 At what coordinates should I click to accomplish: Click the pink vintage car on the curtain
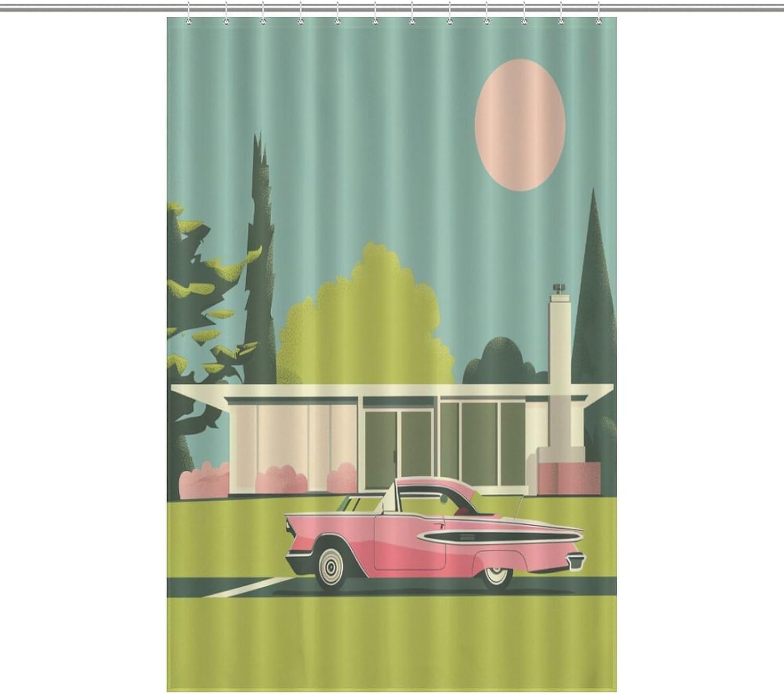[434, 533]
